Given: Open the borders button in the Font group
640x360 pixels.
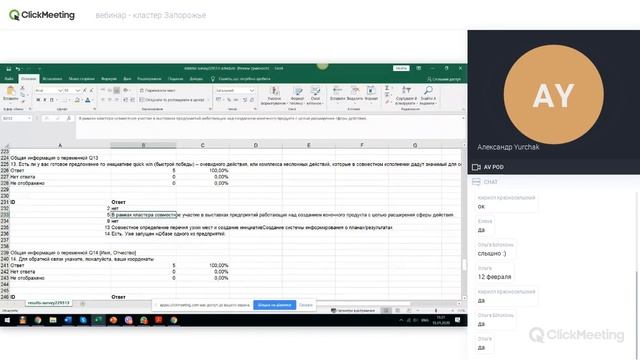Looking at the screenshot, I should click(x=64, y=100).
